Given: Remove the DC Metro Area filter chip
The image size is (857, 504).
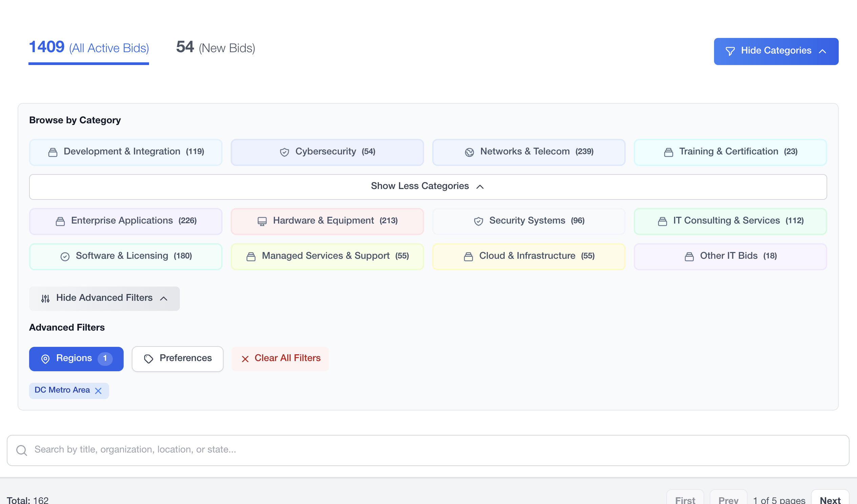Looking at the screenshot, I should [x=98, y=391].
